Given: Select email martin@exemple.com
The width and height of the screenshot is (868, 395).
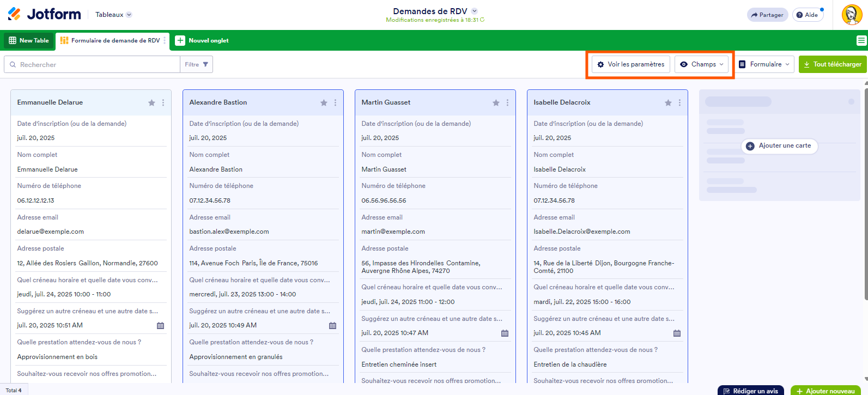Looking at the screenshot, I should point(393,232).
